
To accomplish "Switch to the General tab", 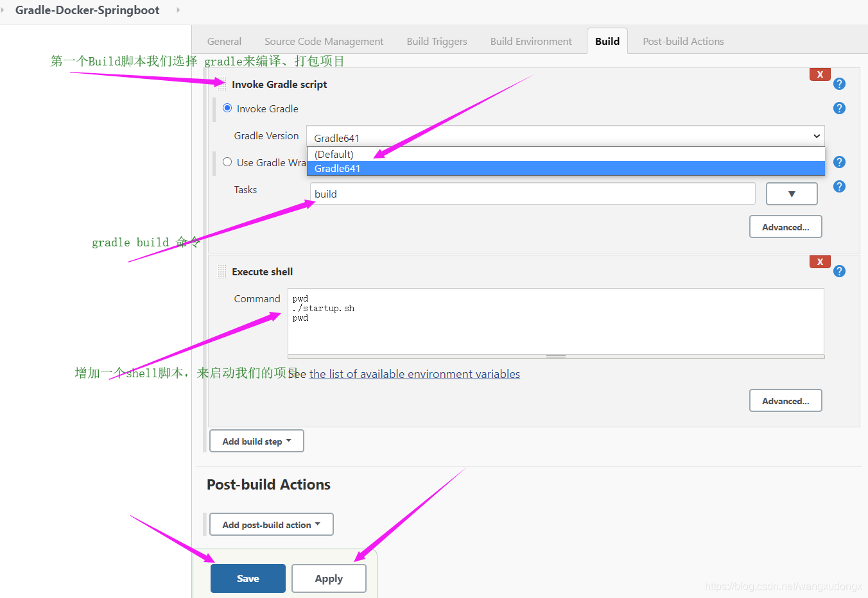I will click(224, 41).
